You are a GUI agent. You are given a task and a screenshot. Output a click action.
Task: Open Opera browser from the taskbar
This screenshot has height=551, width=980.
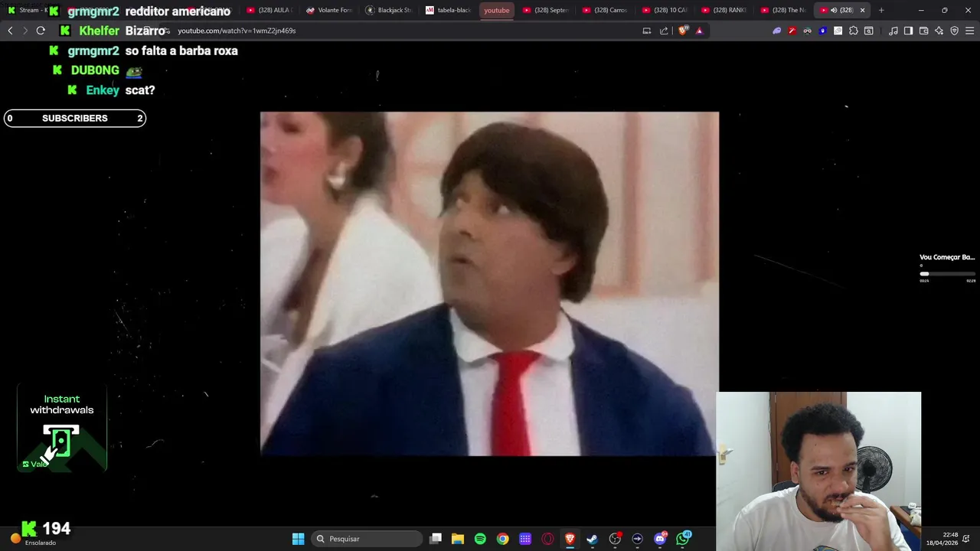[x=547, y=539]
